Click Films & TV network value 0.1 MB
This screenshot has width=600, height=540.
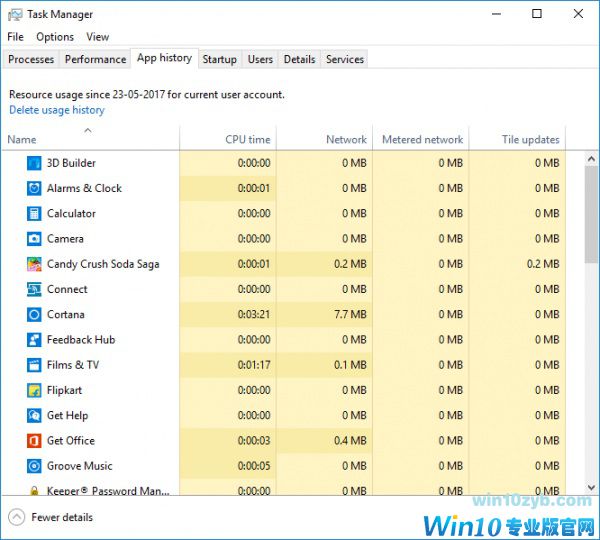[x=350, y=365]
